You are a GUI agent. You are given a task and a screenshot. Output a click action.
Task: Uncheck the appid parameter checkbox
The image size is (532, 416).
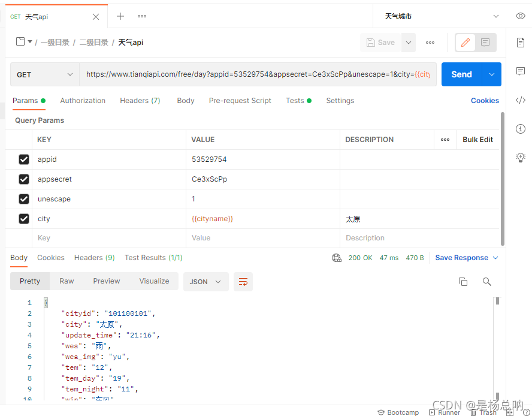24,159
